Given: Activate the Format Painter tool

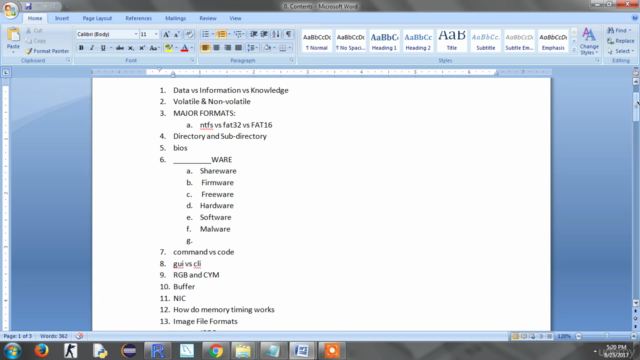Looking at the screenshot, I should 47,51.
